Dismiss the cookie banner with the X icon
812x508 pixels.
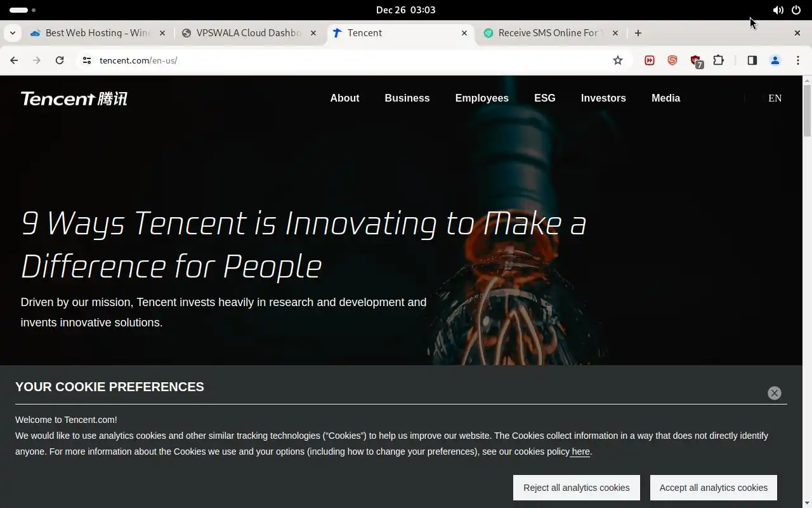coord(775,393)
